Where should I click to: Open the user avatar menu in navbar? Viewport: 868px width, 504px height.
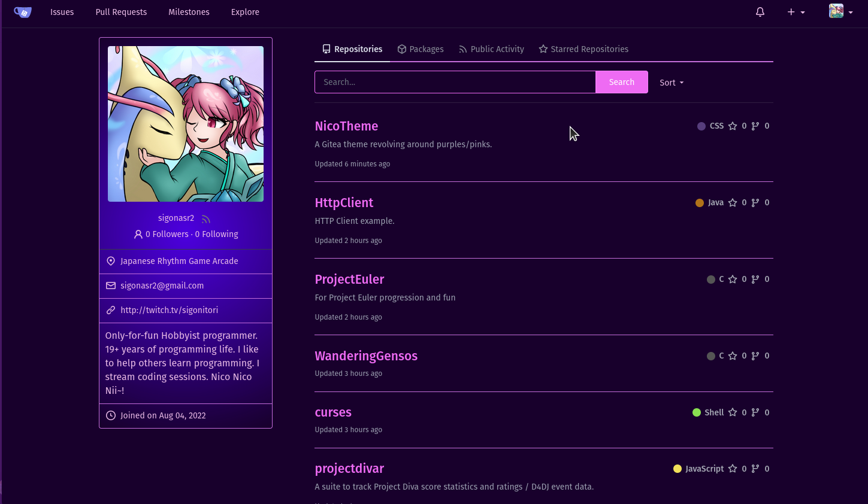click(841, 11)
